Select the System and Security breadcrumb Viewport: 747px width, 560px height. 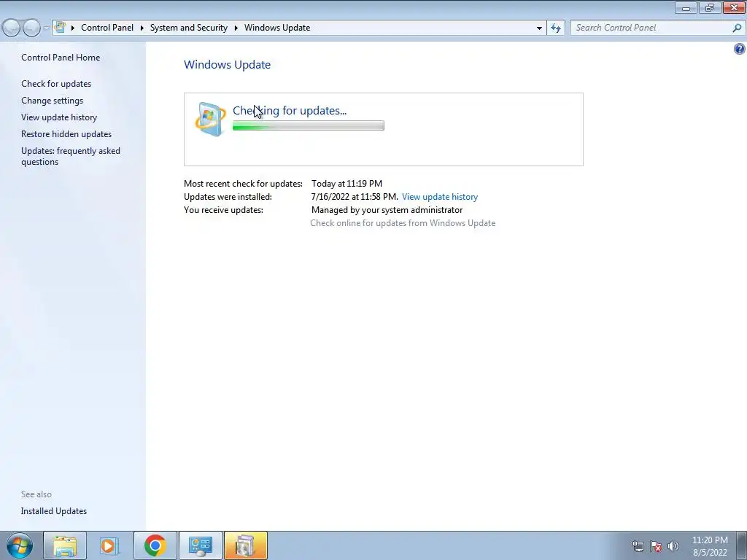click(189, 28)
